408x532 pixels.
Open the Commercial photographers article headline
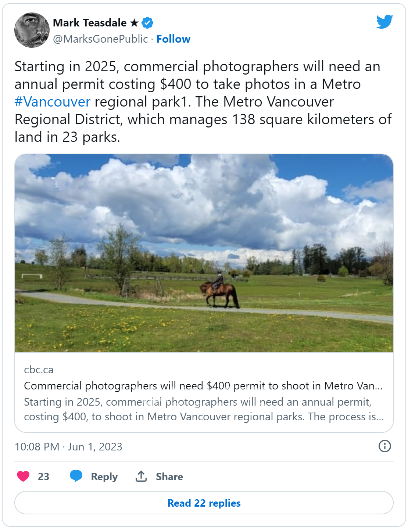click(x=203, y=386)
